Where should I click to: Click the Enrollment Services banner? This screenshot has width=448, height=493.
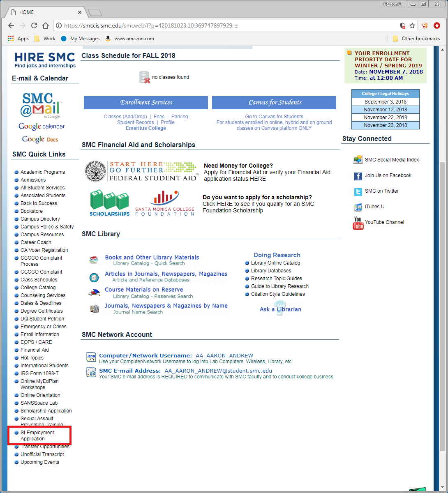pos(146,103)
